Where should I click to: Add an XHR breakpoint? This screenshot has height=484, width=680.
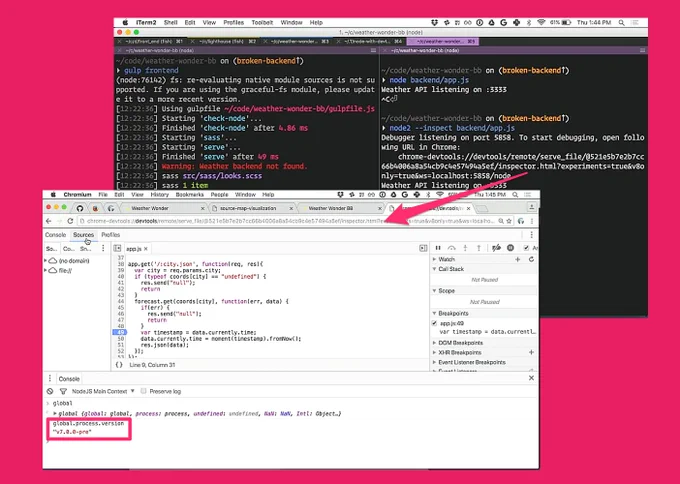point(531,353)
